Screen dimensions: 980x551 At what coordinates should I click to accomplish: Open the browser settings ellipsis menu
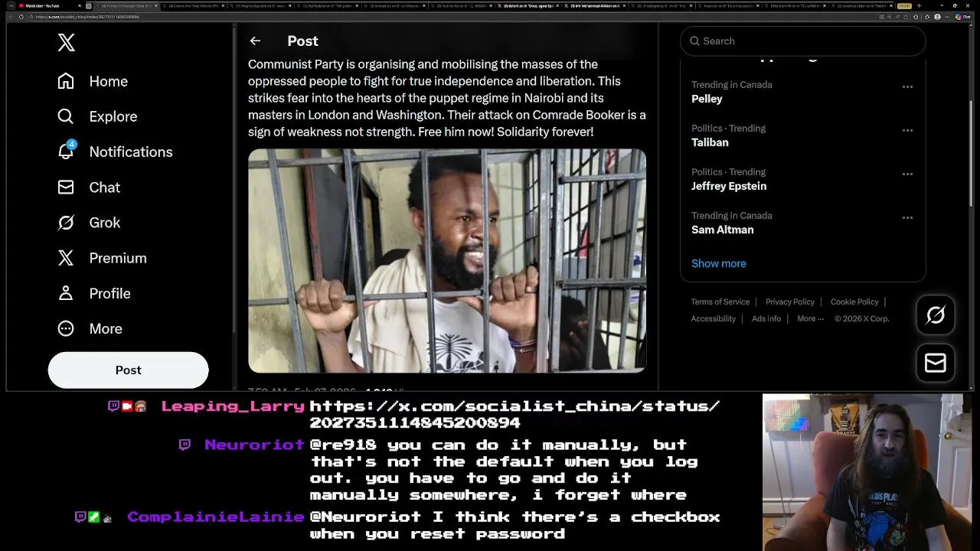(947, 16)
